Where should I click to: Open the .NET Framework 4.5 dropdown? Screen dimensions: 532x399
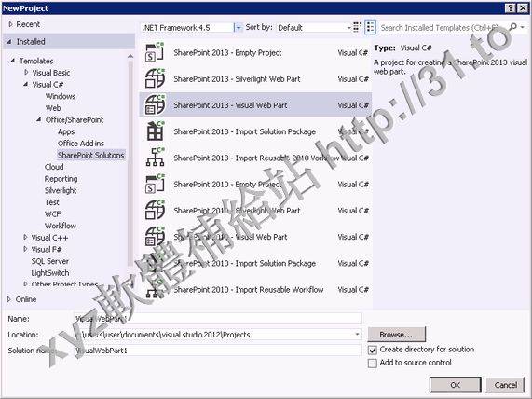[239, 28]
